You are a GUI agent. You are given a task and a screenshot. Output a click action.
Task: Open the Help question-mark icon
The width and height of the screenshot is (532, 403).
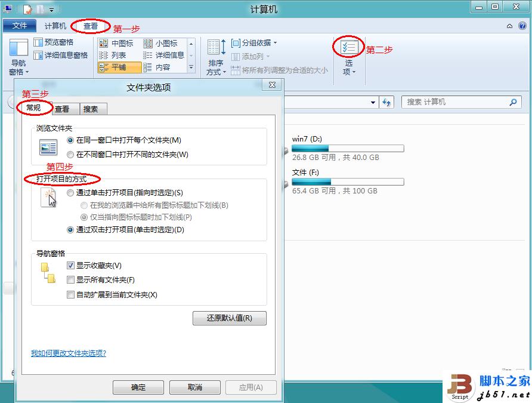tap(521, 26)
